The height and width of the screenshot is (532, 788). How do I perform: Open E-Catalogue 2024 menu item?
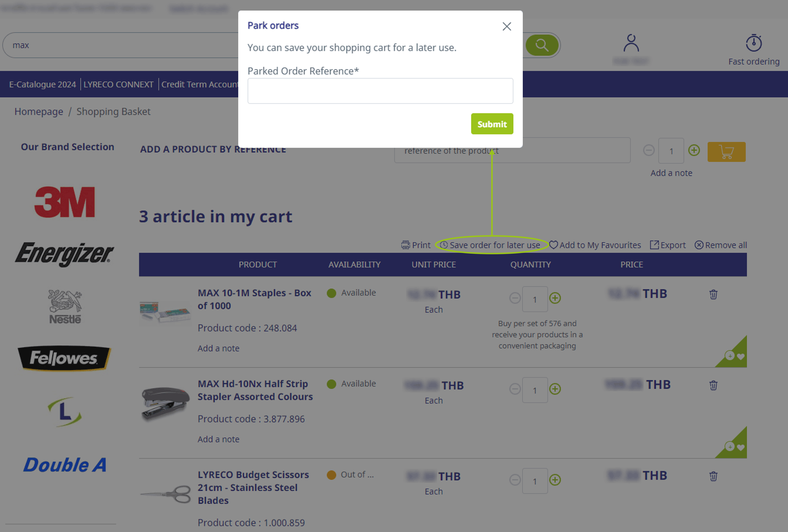[42, 84]
